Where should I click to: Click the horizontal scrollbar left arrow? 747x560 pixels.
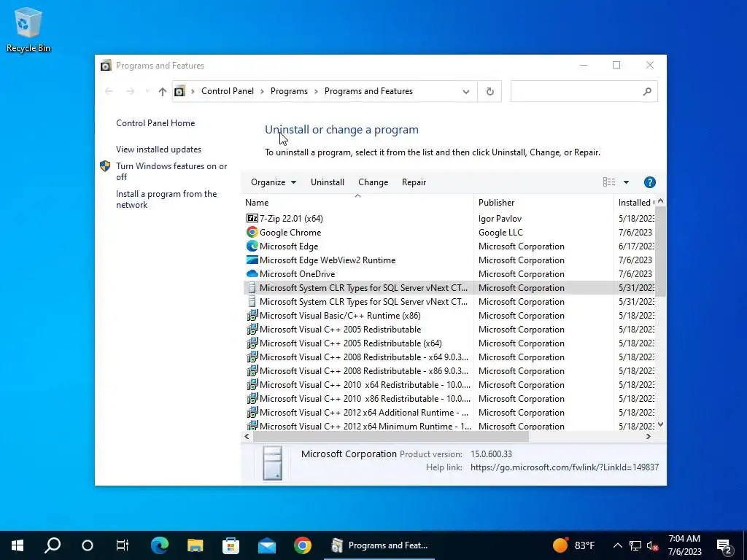click(247, 436)
